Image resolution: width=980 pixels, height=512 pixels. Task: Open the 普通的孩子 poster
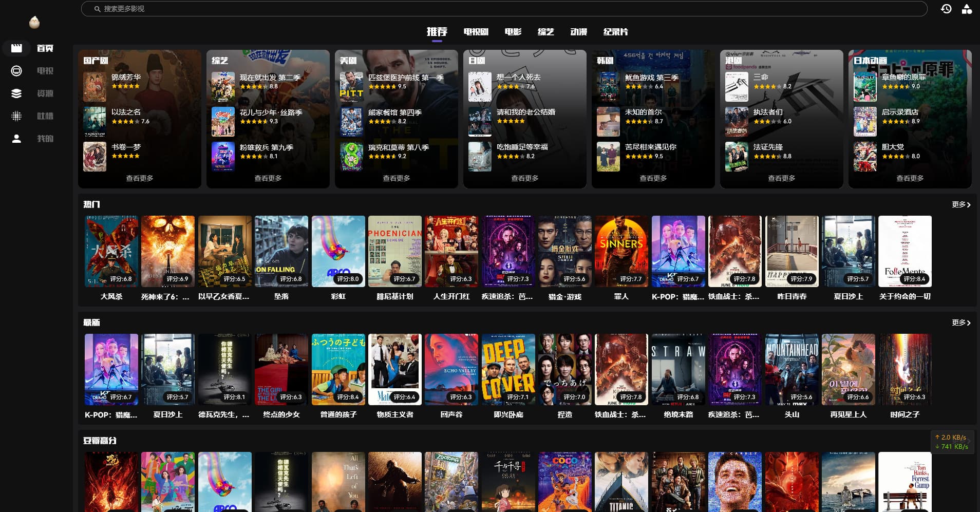point(338,369)
